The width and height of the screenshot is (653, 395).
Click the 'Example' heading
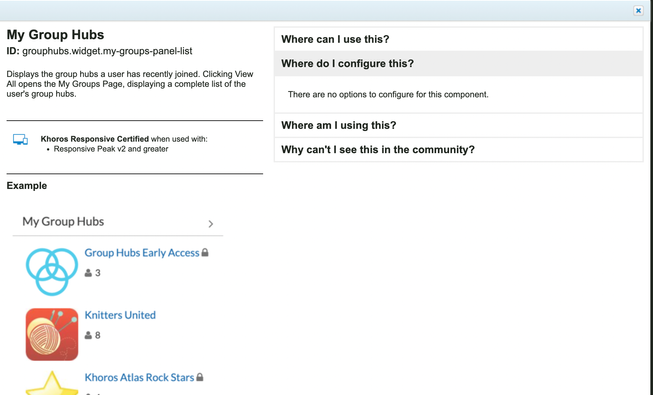[27, 186]
